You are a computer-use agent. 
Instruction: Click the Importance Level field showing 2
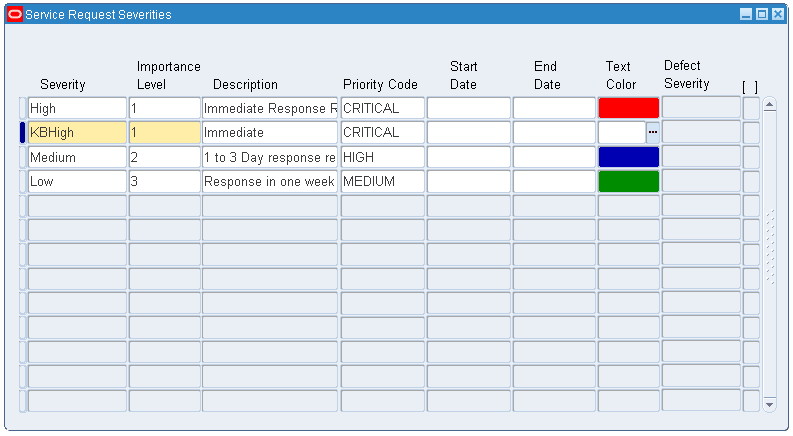(165, 157)
